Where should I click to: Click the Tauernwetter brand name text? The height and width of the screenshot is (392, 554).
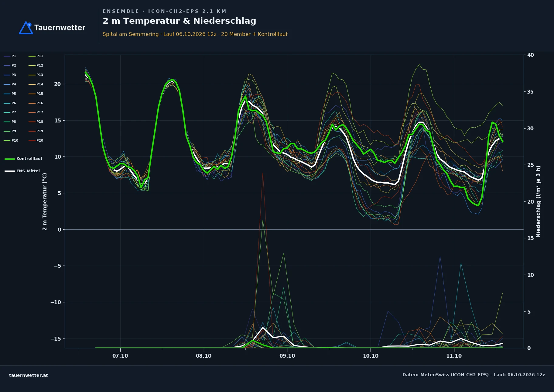click(60, 28)
